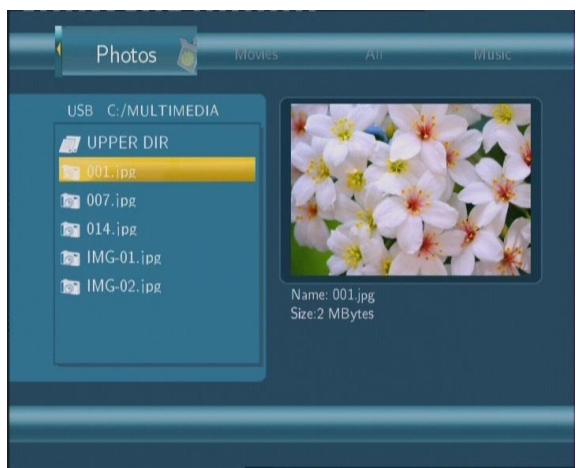Screen dimensions: 576x468
Task: Click the flower preview thumbnail
Action: (x=411, y=190)
